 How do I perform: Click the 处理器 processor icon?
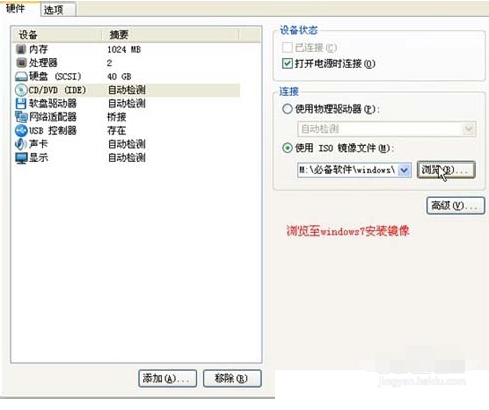pyautogui.click(x=21, y=63)
